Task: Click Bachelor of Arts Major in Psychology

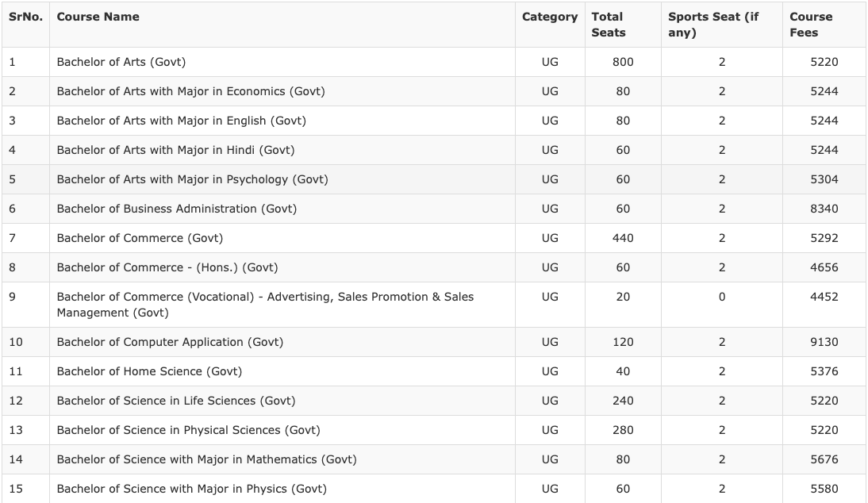Action: point(192,179)
